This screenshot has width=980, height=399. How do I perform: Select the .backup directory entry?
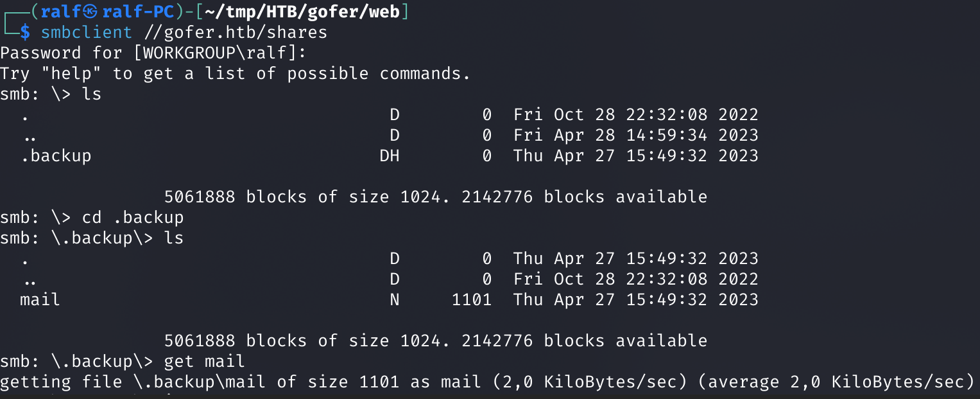[56, 155]
